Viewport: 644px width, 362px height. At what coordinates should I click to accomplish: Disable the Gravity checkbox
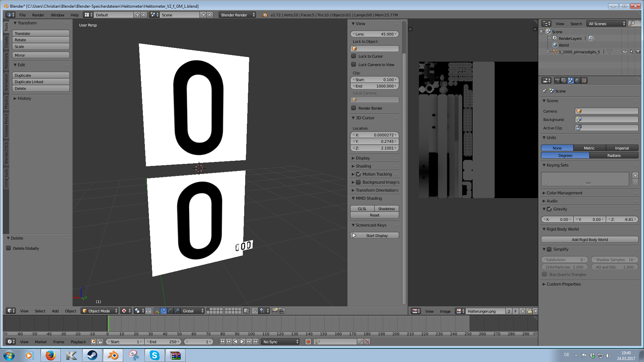[549, 209]
